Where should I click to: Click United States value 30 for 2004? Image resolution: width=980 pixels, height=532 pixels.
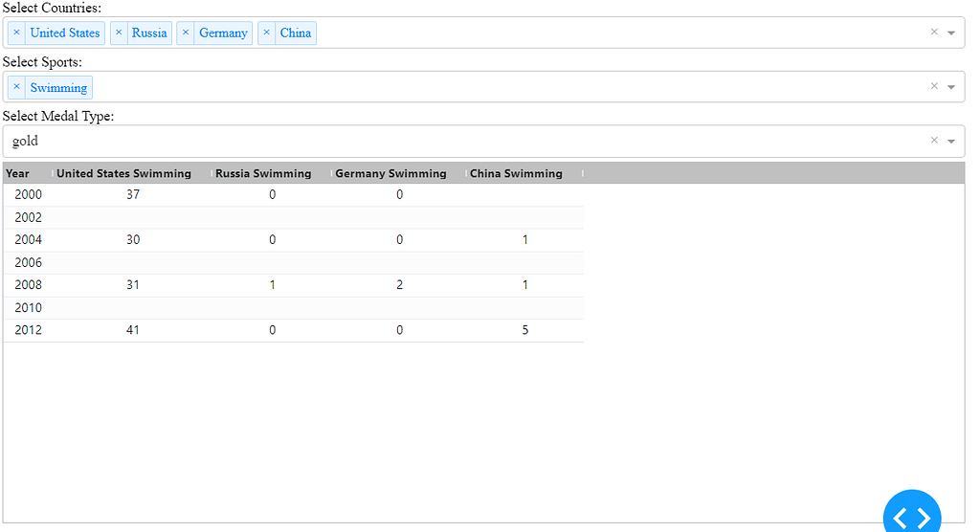pos(132,240)
